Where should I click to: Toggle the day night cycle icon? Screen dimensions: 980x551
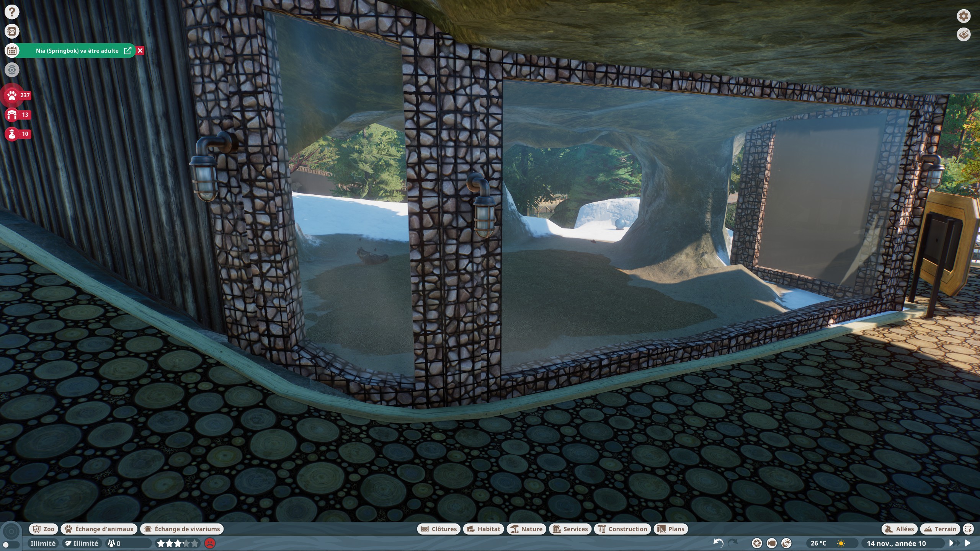coord(786,543)
